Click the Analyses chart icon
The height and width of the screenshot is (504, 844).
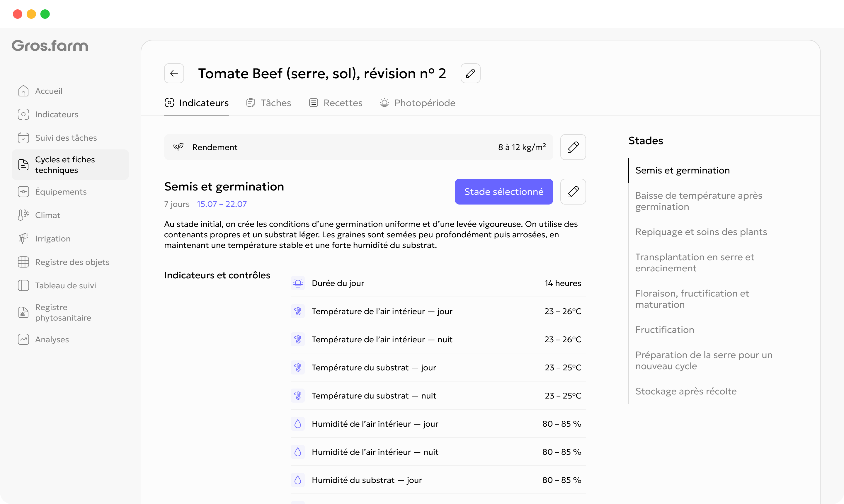click(23, 340)
